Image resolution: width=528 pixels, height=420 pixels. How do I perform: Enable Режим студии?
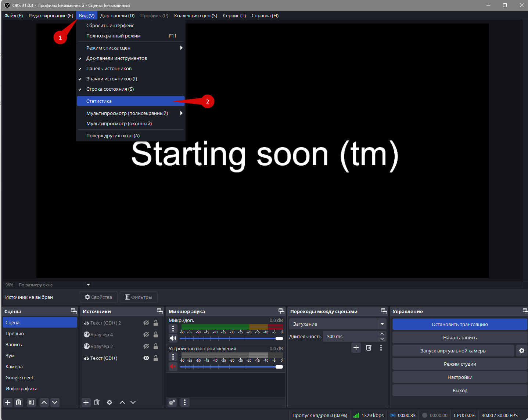point(460,364)
